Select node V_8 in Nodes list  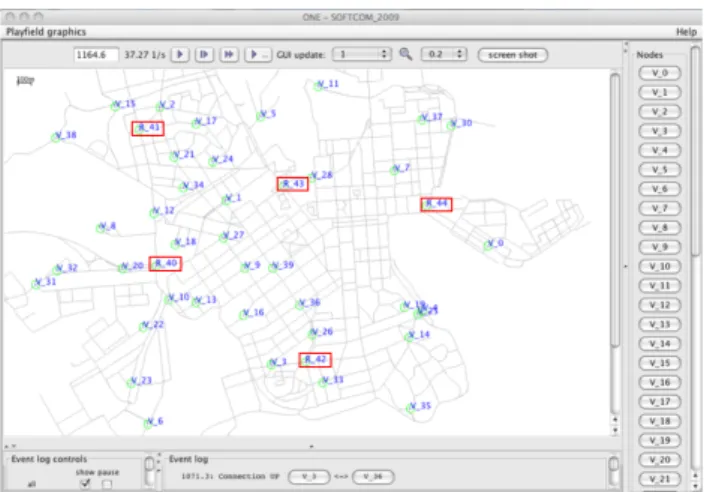coord(660,227)
